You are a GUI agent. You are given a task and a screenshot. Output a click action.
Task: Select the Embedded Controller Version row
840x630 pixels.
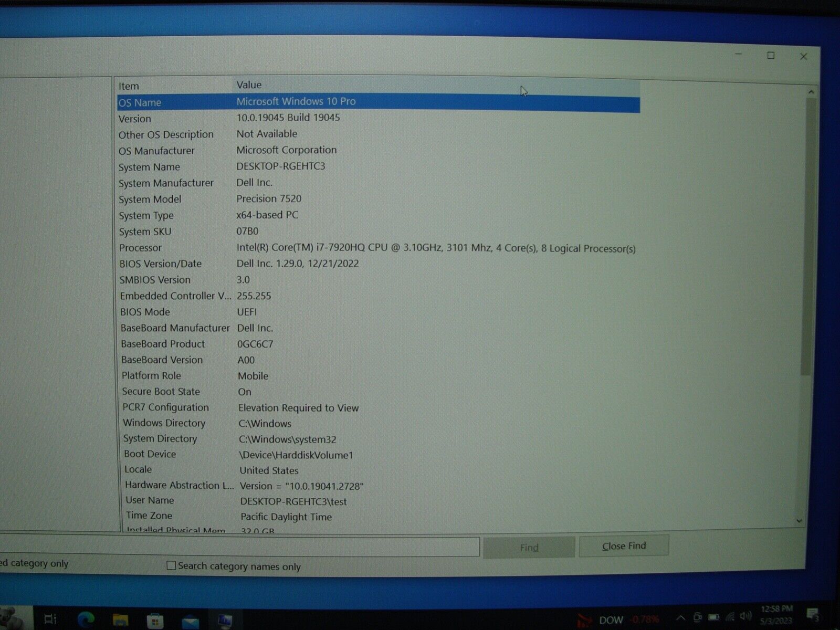(x=378, y=296)
